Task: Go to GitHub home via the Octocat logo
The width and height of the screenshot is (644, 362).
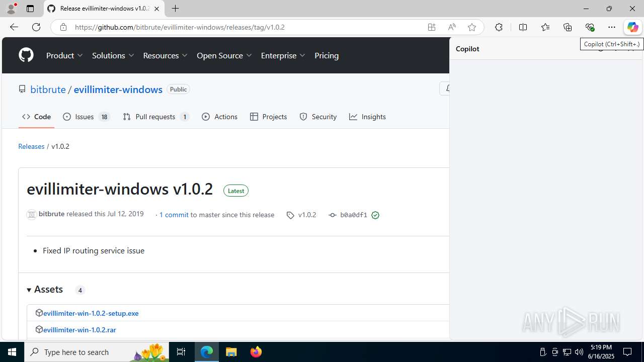Action: (x=26, y=55)
